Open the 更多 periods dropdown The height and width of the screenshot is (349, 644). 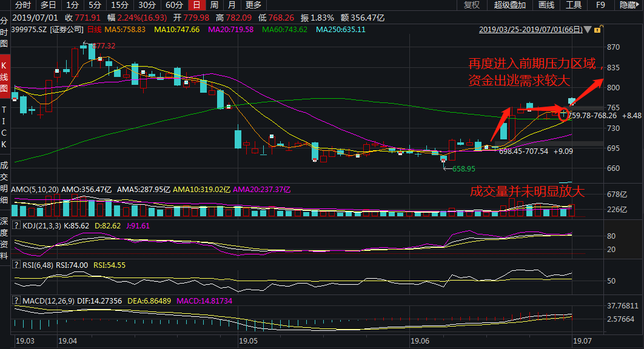pos(253,5)
